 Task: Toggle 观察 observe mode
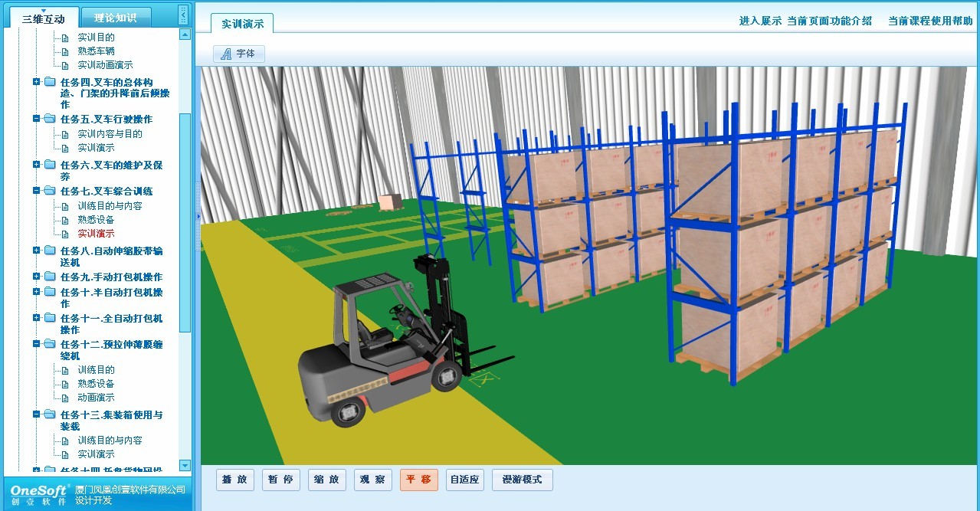click(372, 480)
